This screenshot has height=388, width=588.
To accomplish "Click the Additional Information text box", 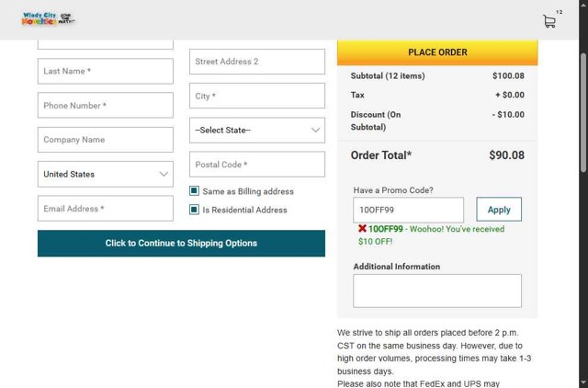I will tap(437, 291).
